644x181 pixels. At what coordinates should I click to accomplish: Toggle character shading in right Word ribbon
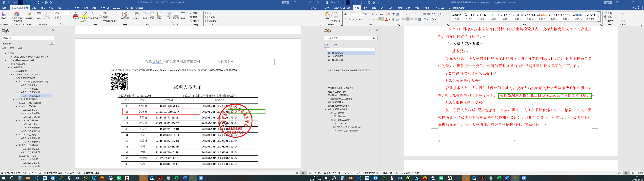[x=393, y=19]
